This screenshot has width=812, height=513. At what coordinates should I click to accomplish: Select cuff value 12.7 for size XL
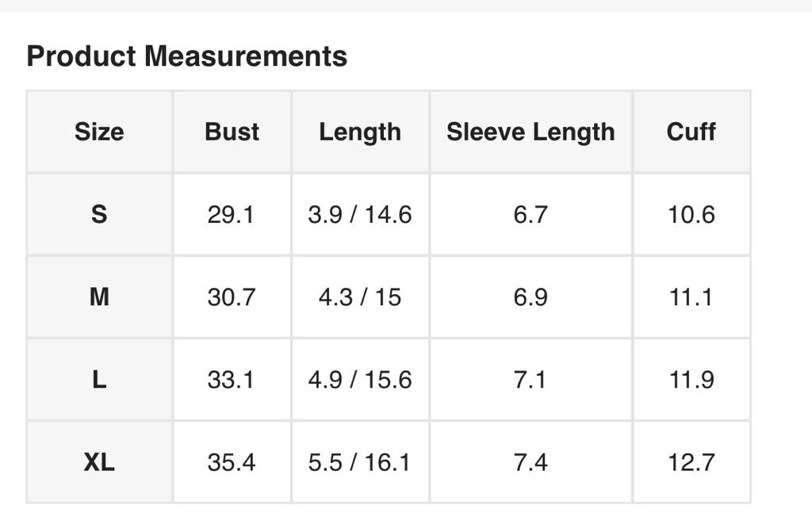pos(691,462)
